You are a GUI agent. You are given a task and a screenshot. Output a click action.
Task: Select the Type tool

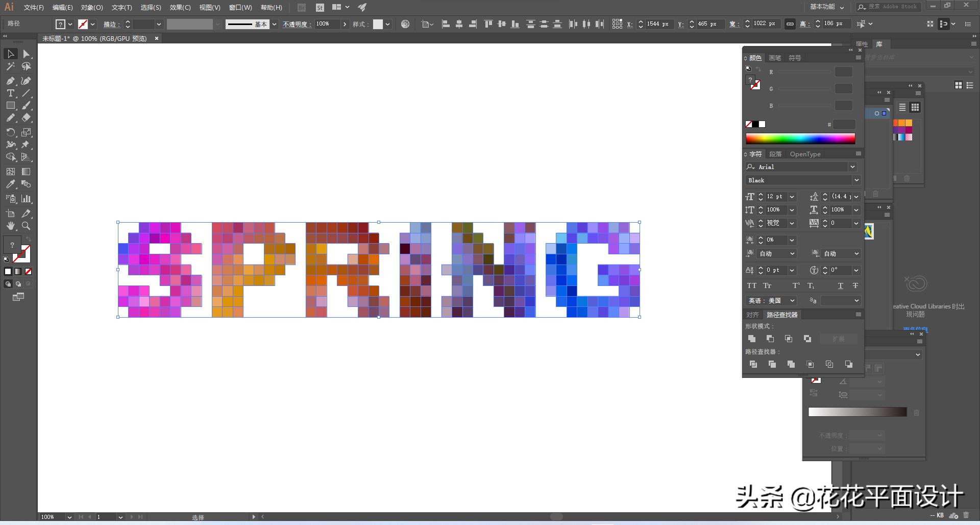[x=10, y=93]
